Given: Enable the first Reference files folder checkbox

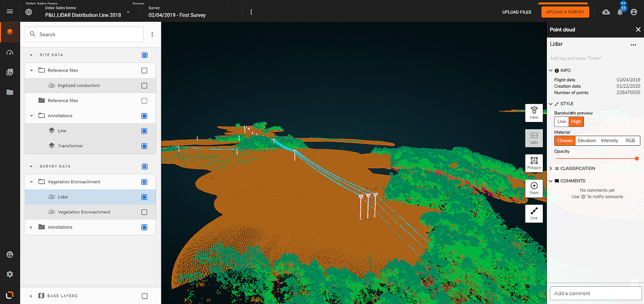Looking at the screenshot, I should click(144, 70).
